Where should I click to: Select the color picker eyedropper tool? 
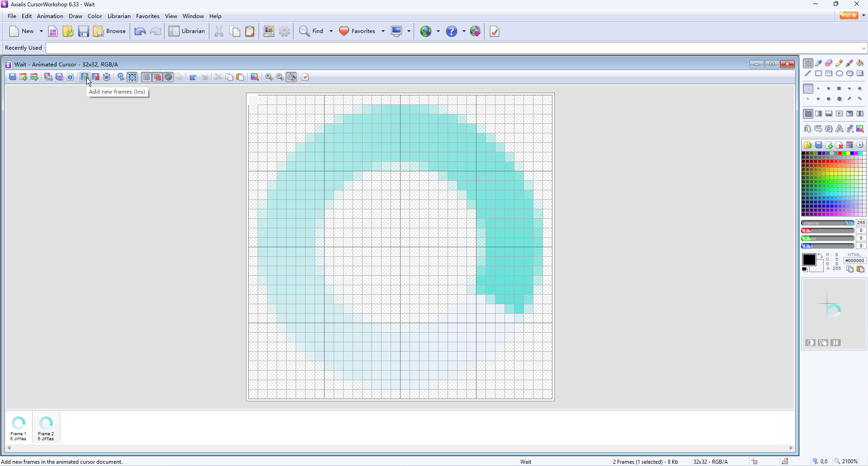coord(818,63)
